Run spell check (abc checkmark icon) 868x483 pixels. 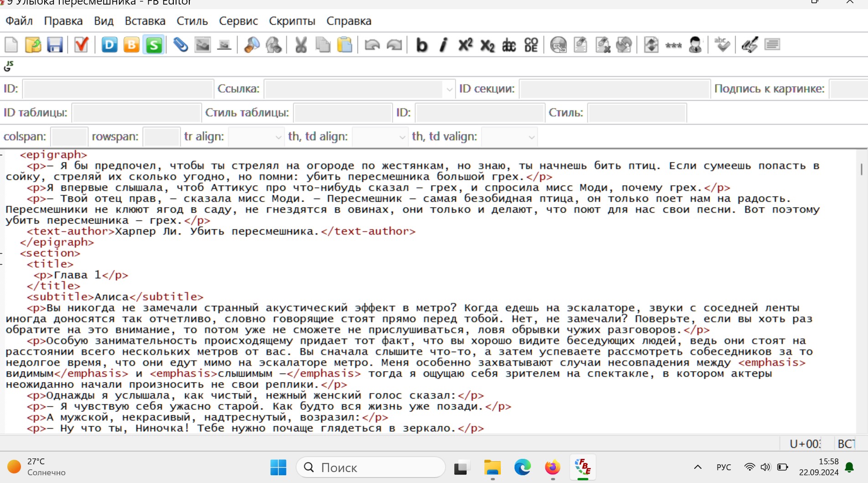click(722, 45)
